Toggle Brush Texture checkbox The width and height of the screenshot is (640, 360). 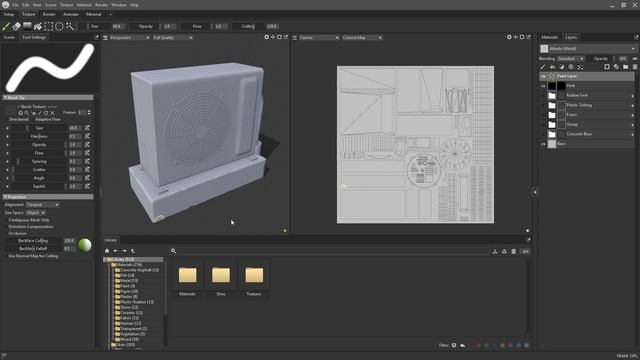19,107
